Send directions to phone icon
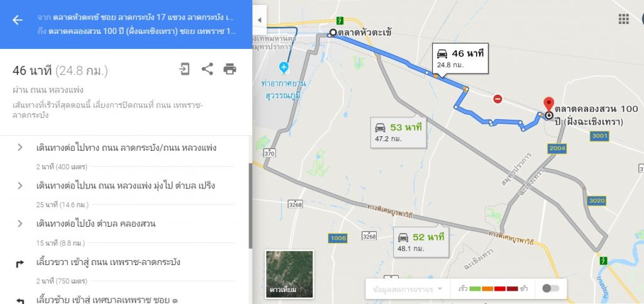 pyautogui.click(x=184, y=69)
